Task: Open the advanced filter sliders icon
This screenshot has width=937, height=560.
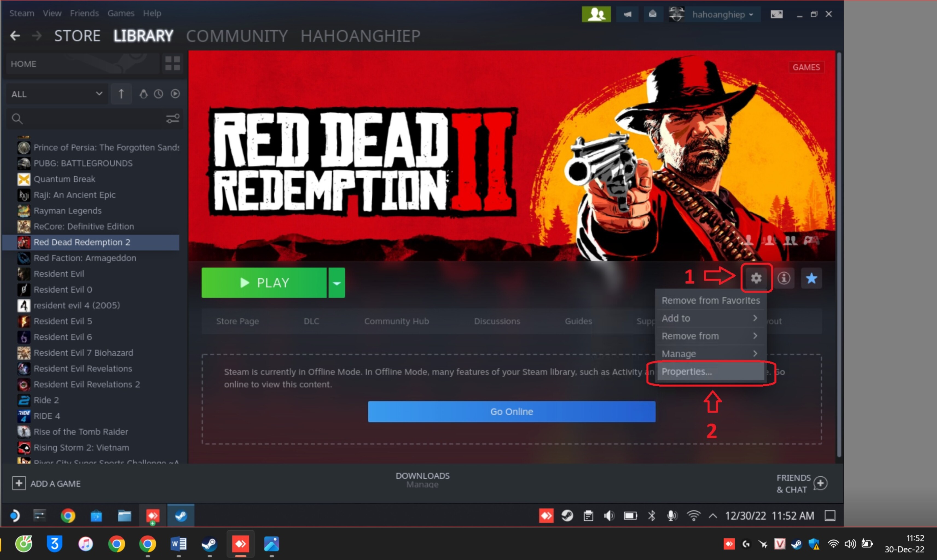Action: (173, 119)
